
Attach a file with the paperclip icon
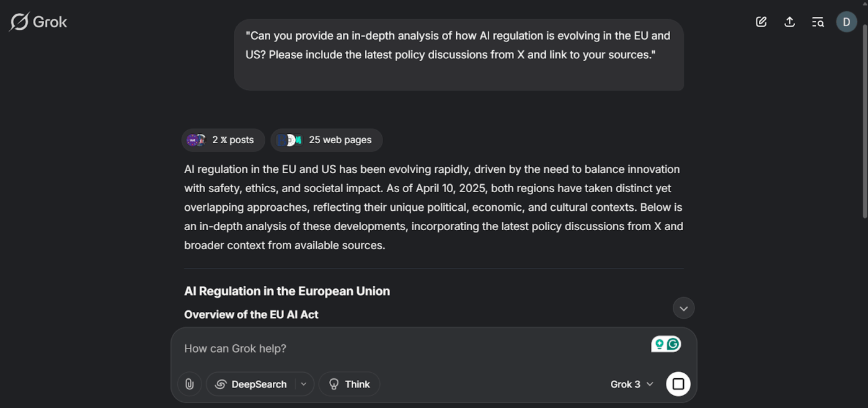(x=189, y=384)
